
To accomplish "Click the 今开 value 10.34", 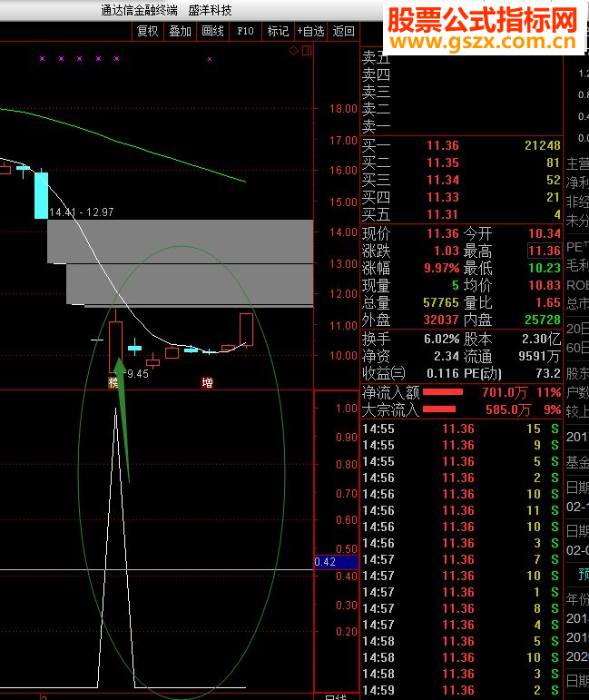I will click(545, 233).
